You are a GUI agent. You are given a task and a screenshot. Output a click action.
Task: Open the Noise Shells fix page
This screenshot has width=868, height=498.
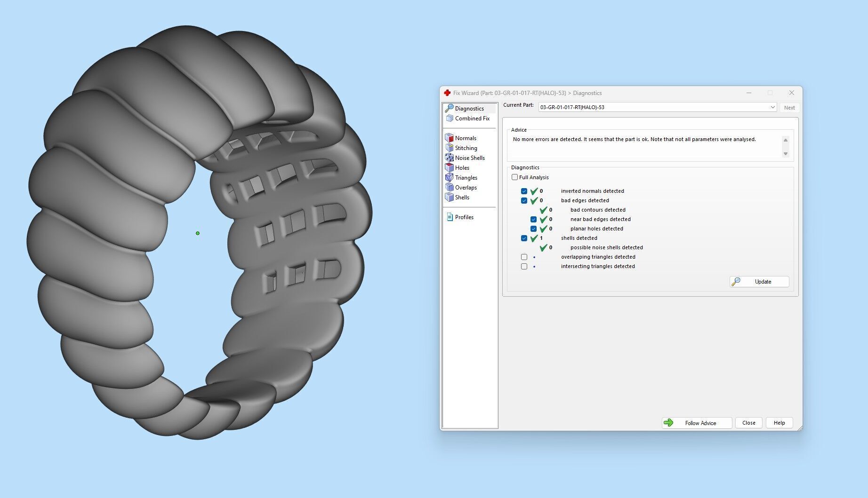(470, 158)
